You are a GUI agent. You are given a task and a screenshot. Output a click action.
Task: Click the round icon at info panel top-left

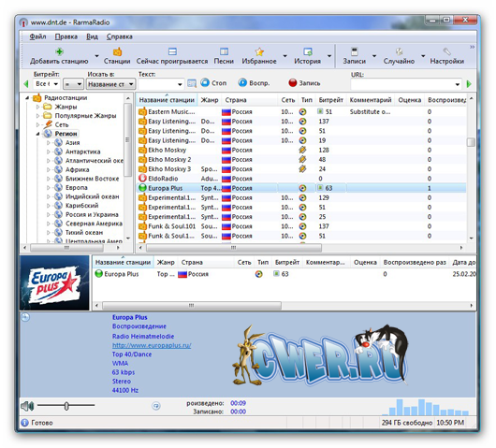click(x=25, y=317)
